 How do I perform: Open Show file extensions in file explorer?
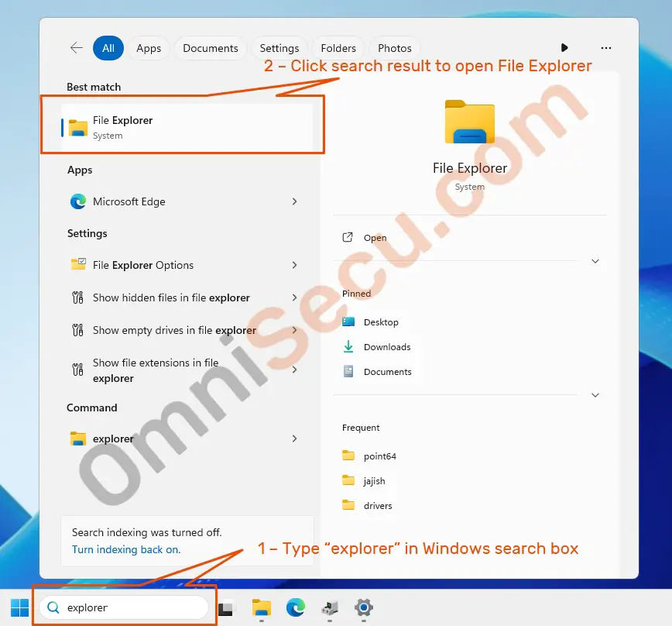pyautogui.click(x=187, y=370)
